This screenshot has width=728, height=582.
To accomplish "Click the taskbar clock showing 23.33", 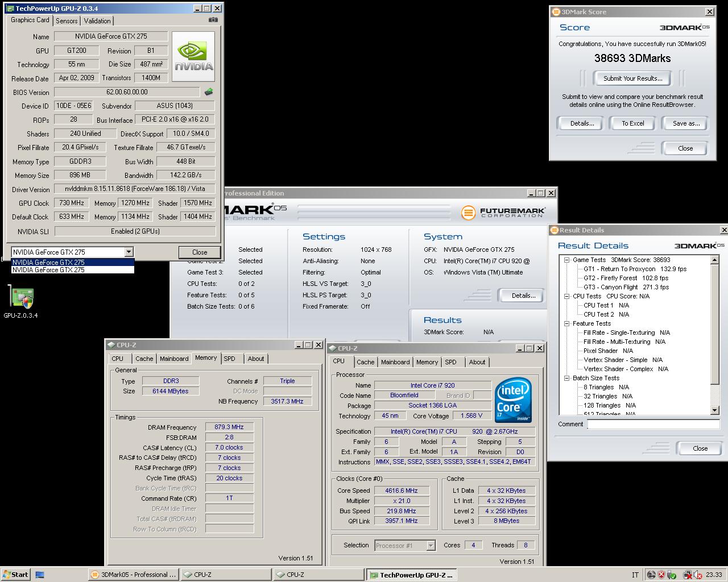I will tap(714, 575).
